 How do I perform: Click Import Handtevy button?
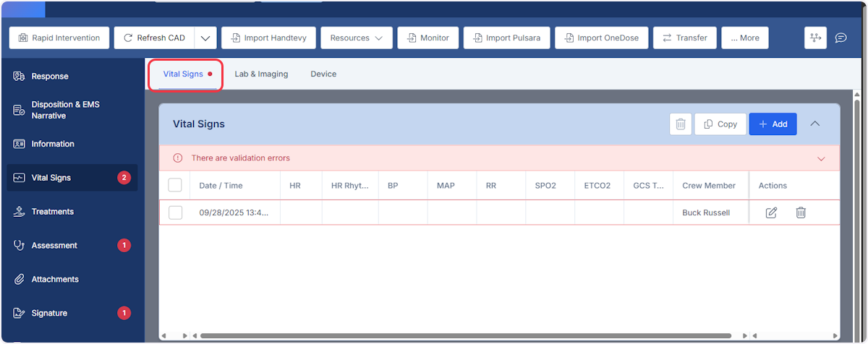[x=268, y=38]
